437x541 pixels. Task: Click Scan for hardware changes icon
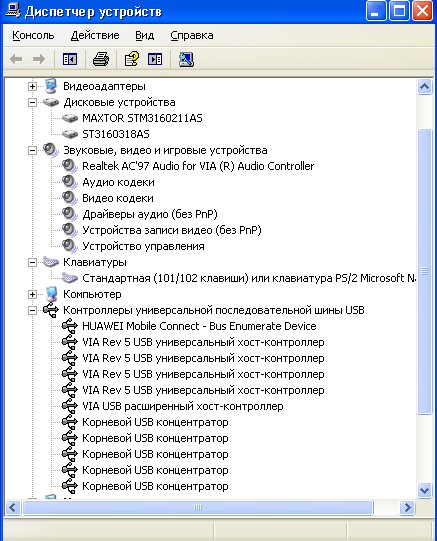pyautogui.click(x=186, y=59)
